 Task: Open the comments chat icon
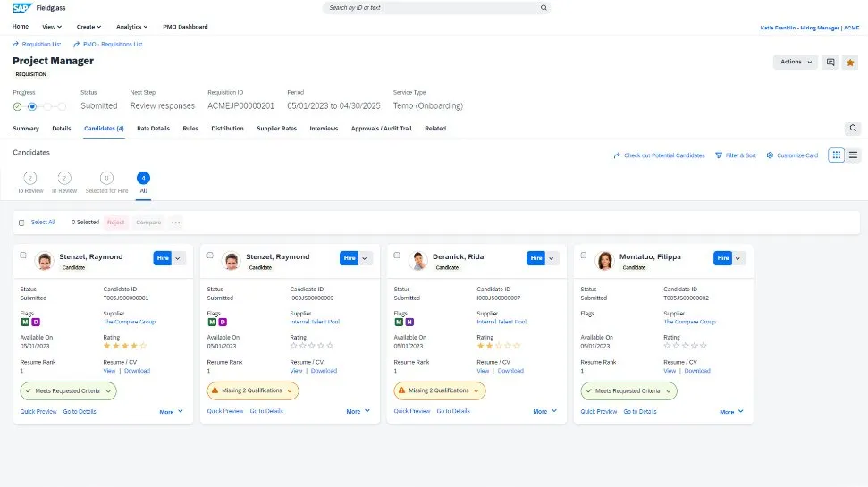830,62
